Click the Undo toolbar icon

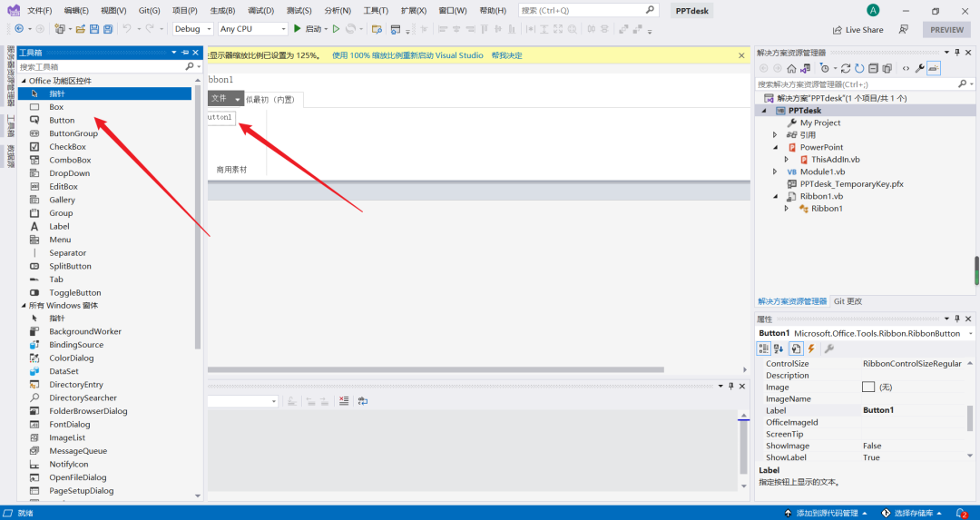tap(127, 29)
